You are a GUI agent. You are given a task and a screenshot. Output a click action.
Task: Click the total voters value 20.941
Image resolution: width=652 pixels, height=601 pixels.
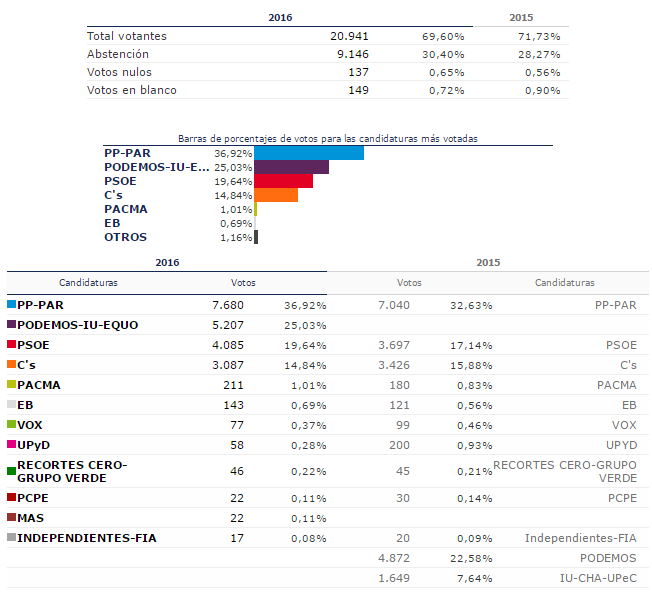[x=349, y=36]
